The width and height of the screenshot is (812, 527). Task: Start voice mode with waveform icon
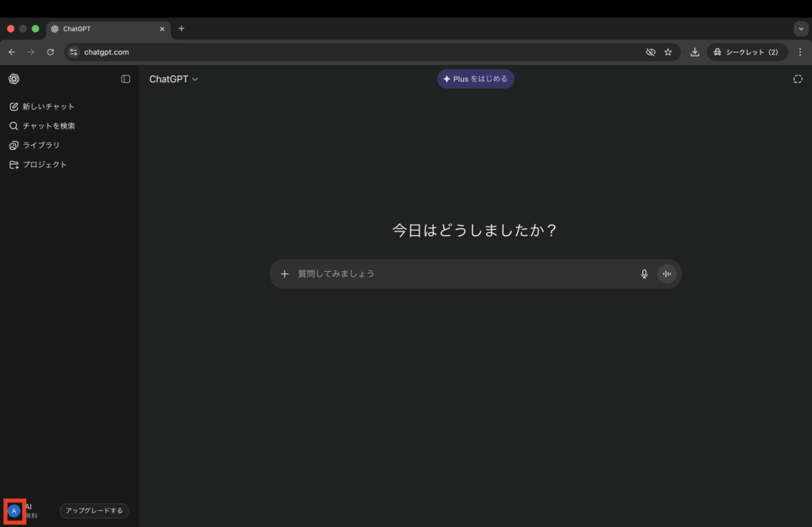(x=667, y=274)
